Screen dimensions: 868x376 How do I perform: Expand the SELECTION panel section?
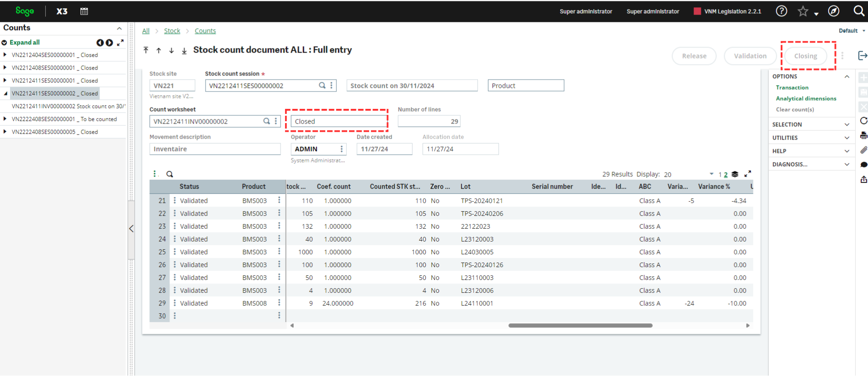[x=811, y=124]
